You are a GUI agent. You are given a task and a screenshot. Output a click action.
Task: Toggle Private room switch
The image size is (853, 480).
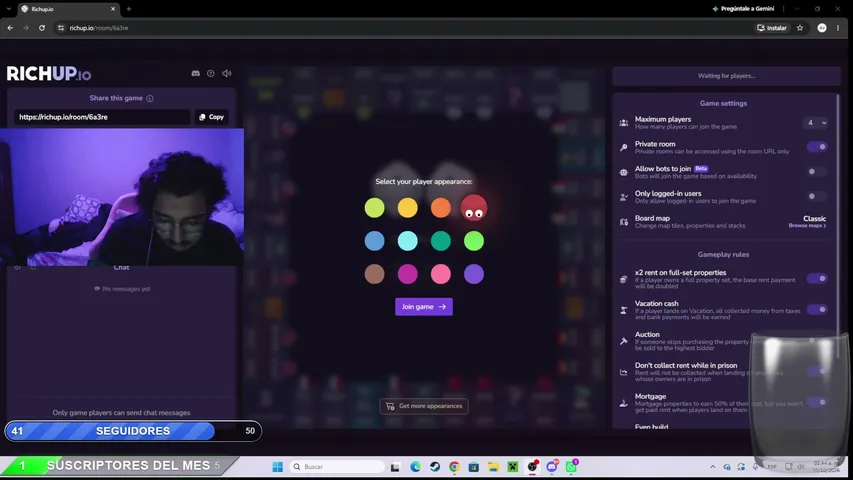click(x=817, y=147)
